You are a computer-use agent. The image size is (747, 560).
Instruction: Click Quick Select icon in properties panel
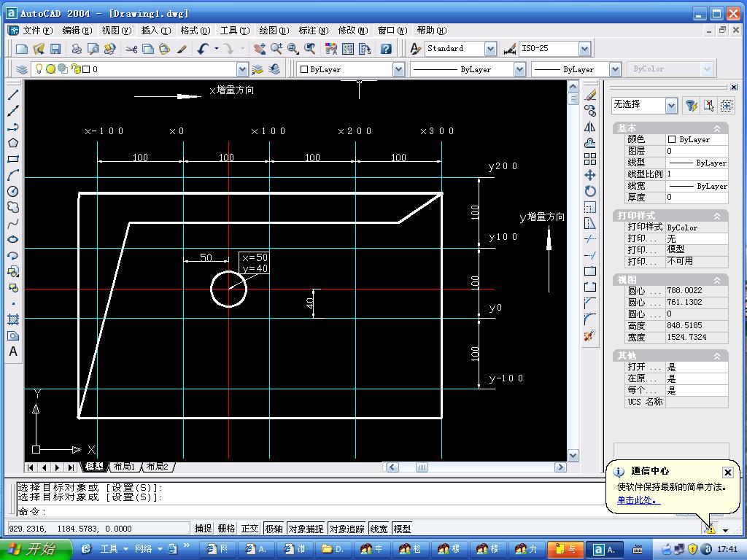tap(692, 105)
